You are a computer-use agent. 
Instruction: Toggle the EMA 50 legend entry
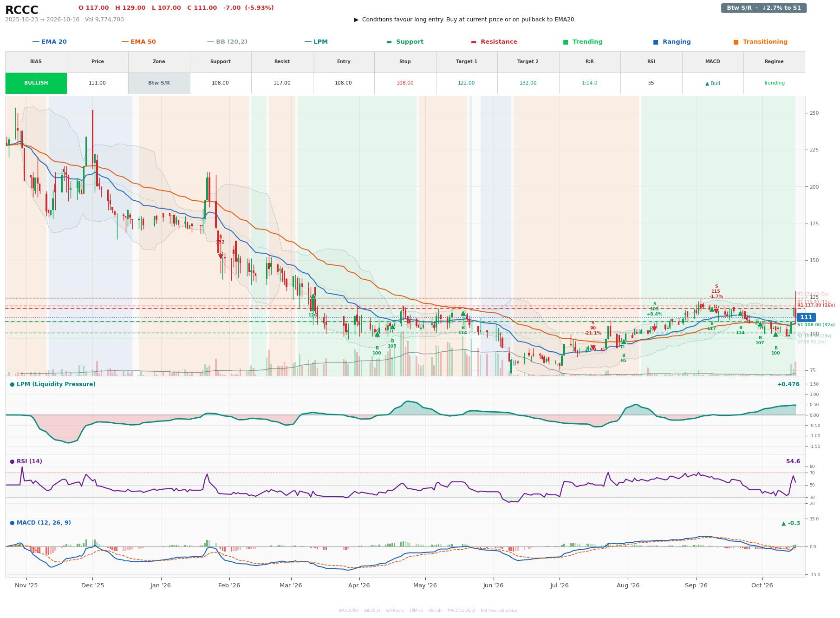click(x=138, y=42)
